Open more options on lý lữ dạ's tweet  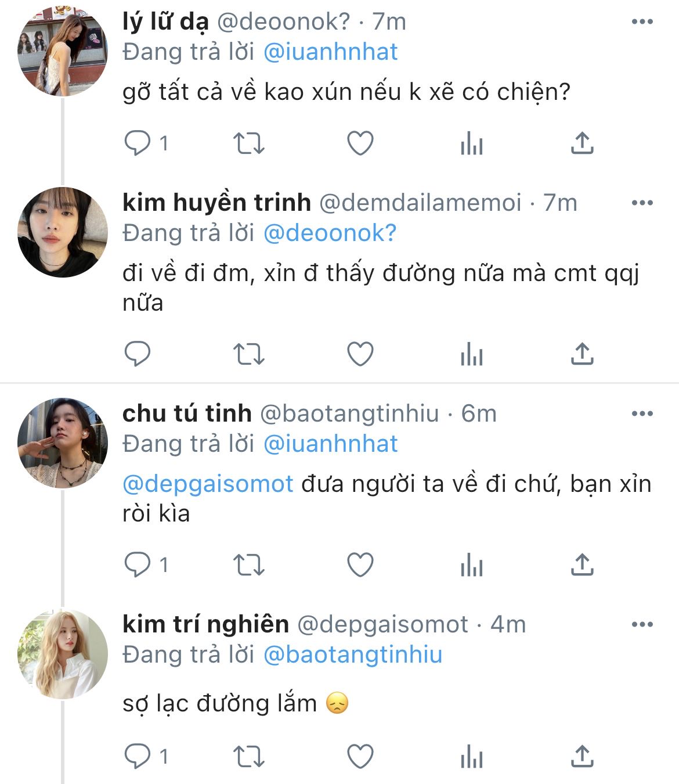click(x=642, y=22)
